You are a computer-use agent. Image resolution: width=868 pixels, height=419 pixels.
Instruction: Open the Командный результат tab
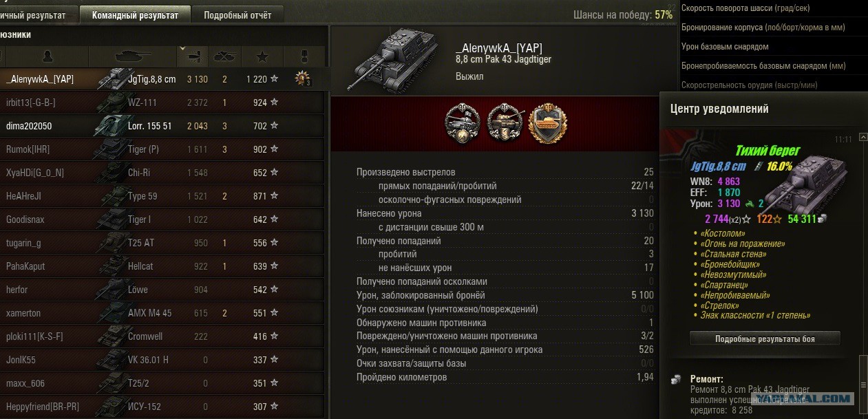click(x=135, y=14)
